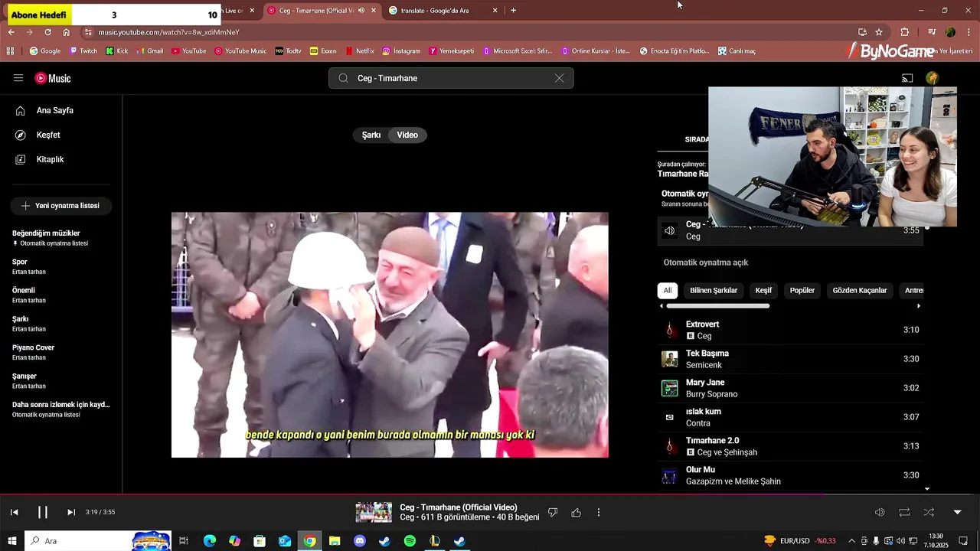Image resolution: width=980 pixels, height=551 pixels.
Task: Open Daha sonra izlemek için kaydedilenler list
Action: (61, 409)
